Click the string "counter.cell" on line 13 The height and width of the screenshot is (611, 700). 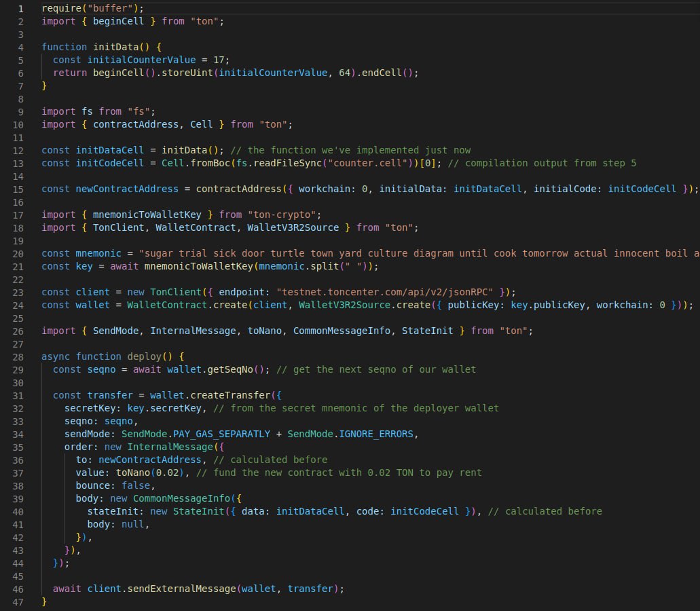tap(368, 164)
